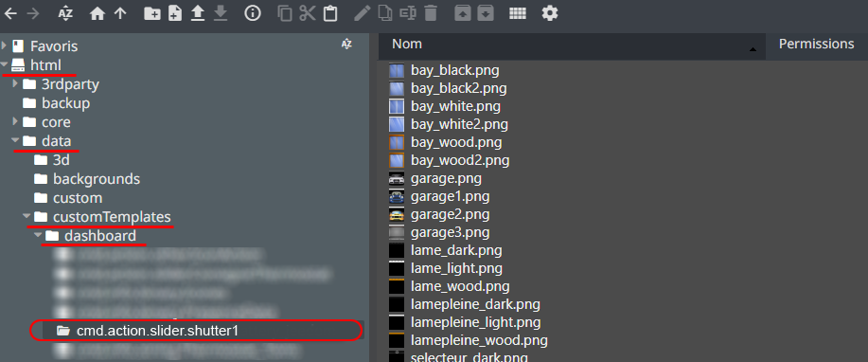Open the backup folder
This screenshot has width=868, height=362.
coord(66,103)
